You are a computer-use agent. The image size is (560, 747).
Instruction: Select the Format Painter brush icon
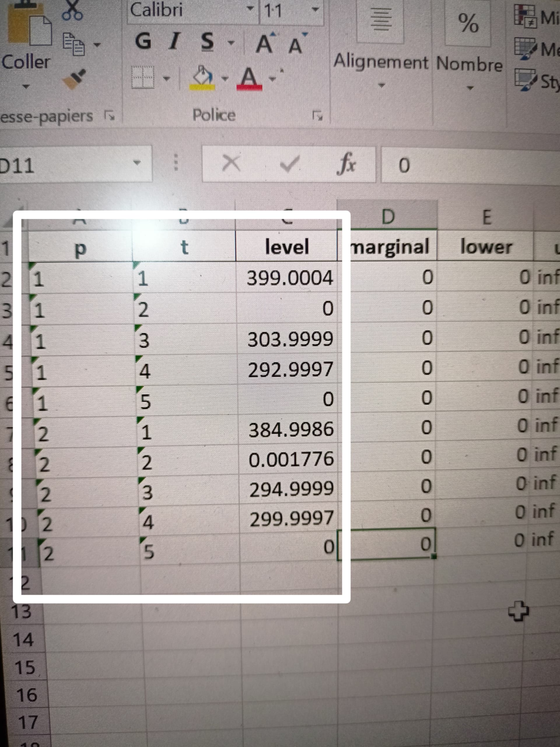74,79
